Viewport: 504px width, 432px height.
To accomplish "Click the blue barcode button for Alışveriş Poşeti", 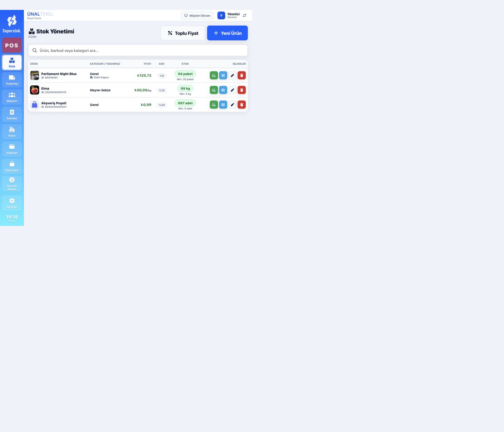I will 223,105.
